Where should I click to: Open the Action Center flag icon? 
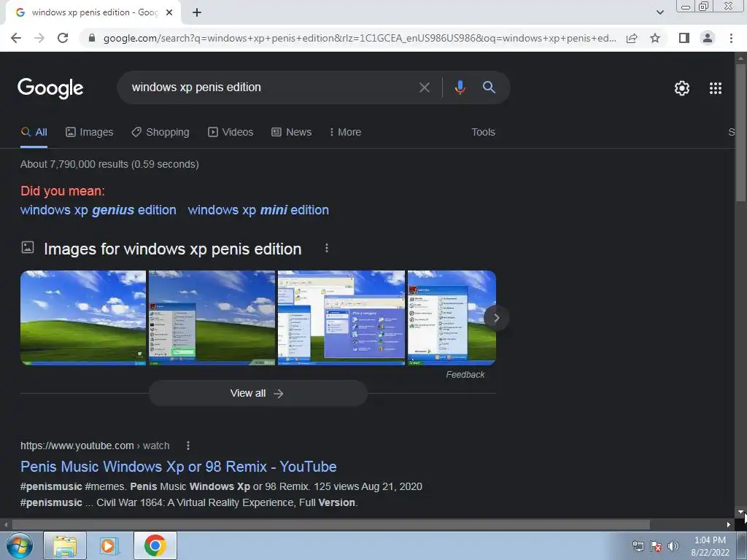pos(656,546)
